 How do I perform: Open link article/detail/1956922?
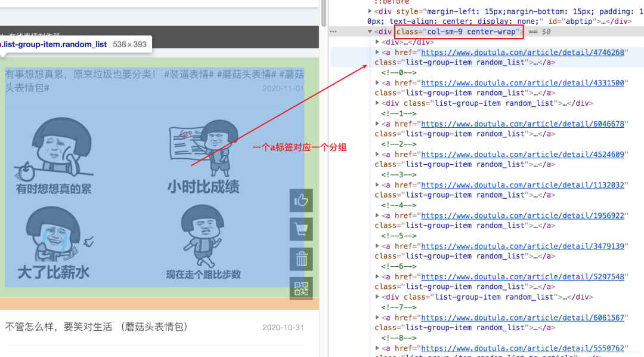[x=522, y=216]
